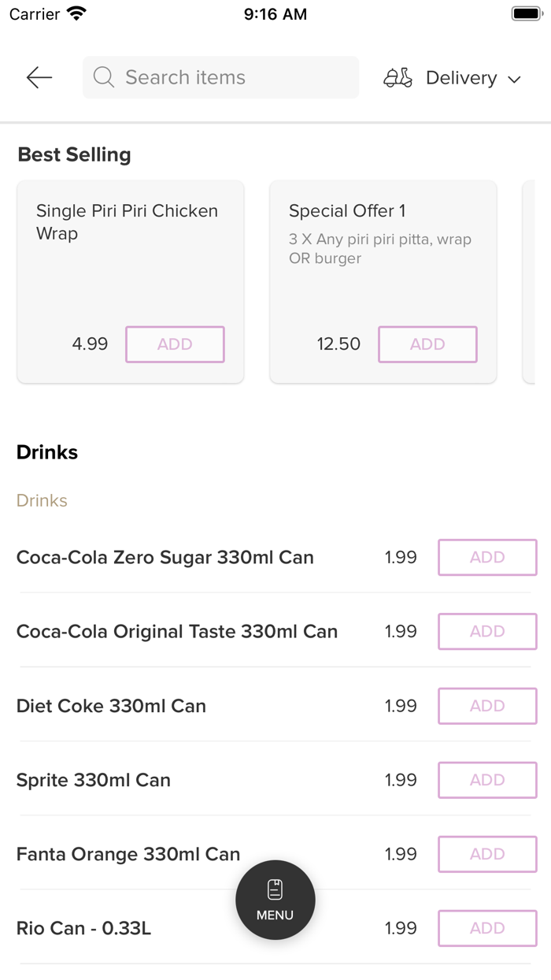Add Coca-Cola Original Taste 330ml Can
This screenshot has width=551, height=980.
click(x=487, y=632)
